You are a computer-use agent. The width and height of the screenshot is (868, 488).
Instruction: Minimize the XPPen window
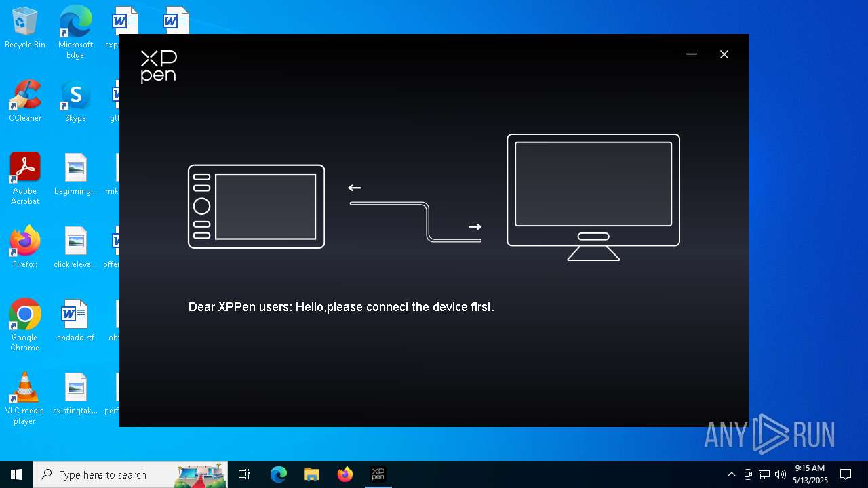[x=692, y=54]
